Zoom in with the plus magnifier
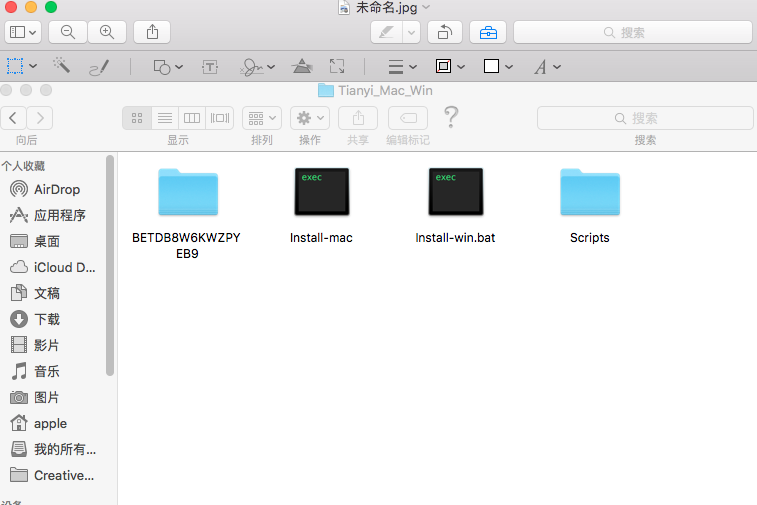Screen dimensions: 757x505 pyautogui.click(x=107, y=32)
